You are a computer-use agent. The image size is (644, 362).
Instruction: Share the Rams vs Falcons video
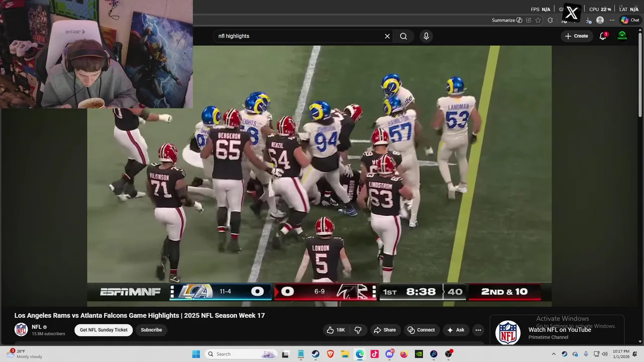pos(384,330)
